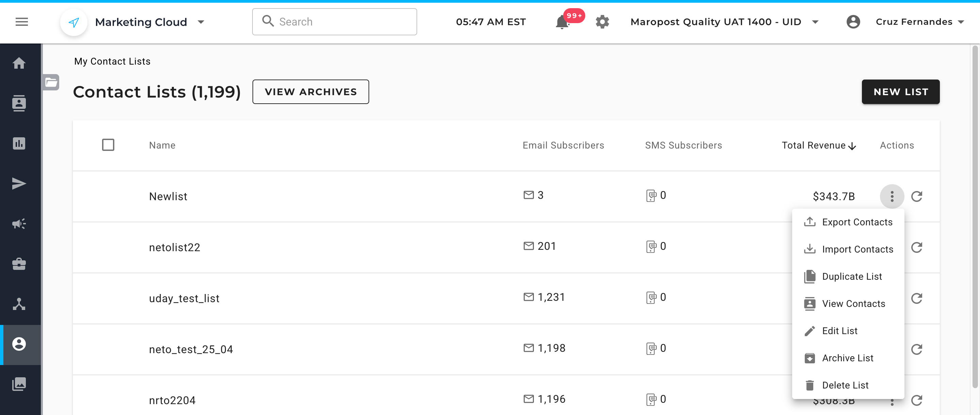This screenshot has height=415, width=980.
Task: Expand the Marketing Cloud dropdown
Action: tap(201, 22)
